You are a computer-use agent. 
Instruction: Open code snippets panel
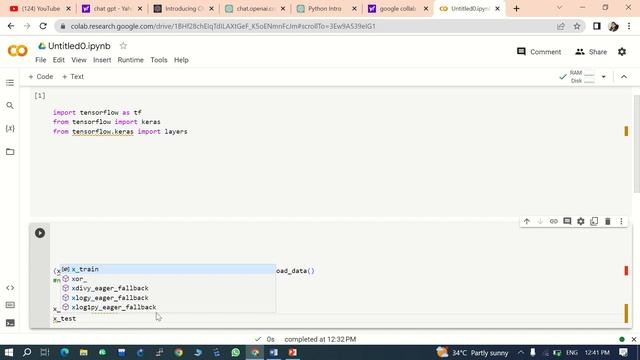10,288
